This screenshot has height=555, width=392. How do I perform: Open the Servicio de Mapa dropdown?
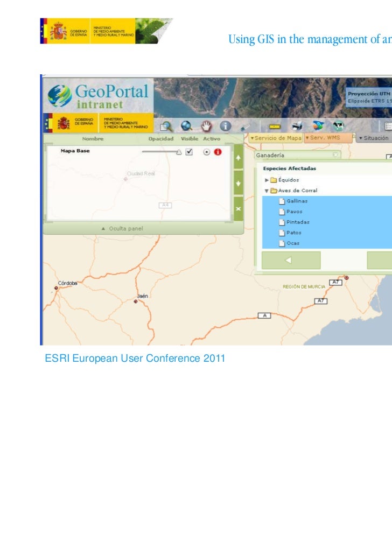pos(276,138)
